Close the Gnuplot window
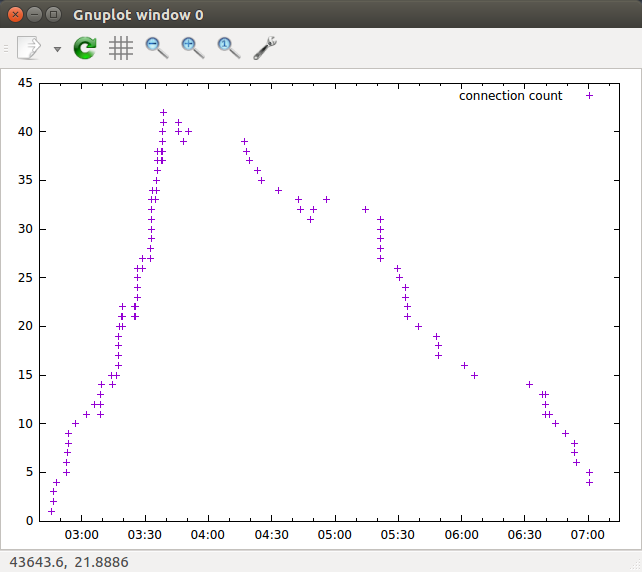 [16, 15]
